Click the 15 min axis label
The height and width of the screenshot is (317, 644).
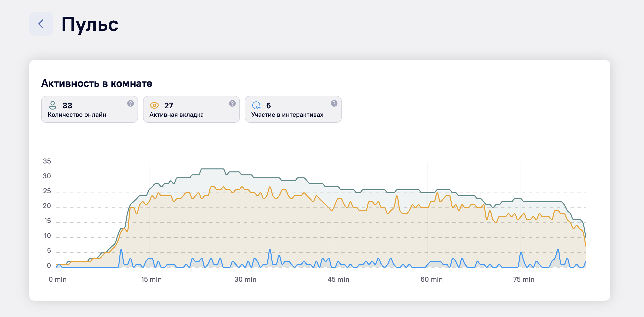click(151, 279)
